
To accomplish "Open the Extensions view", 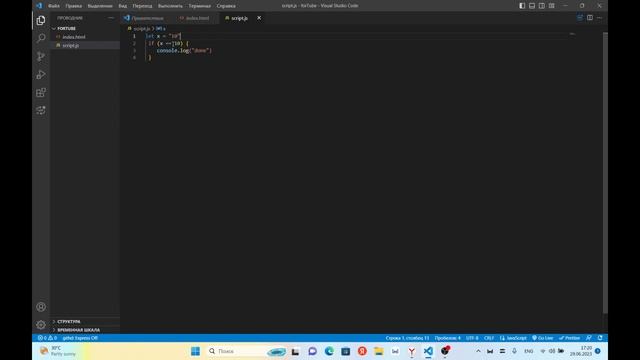I will coord(41,93).
